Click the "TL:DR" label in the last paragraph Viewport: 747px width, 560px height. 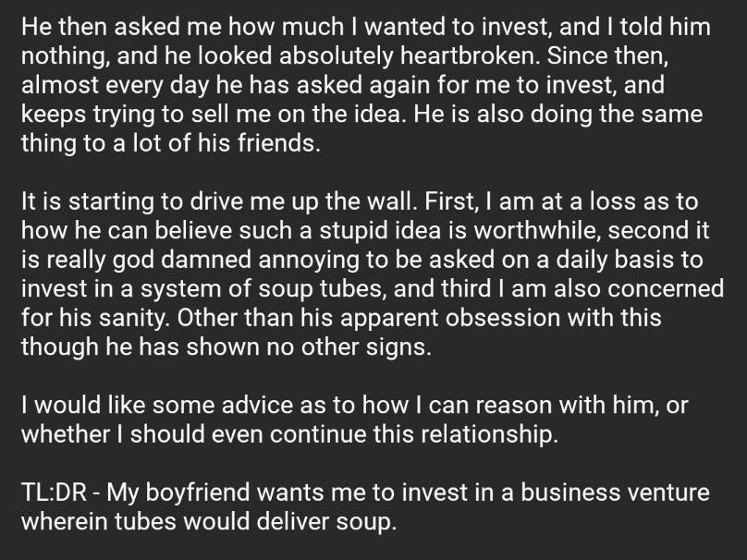tap(55, 493)
